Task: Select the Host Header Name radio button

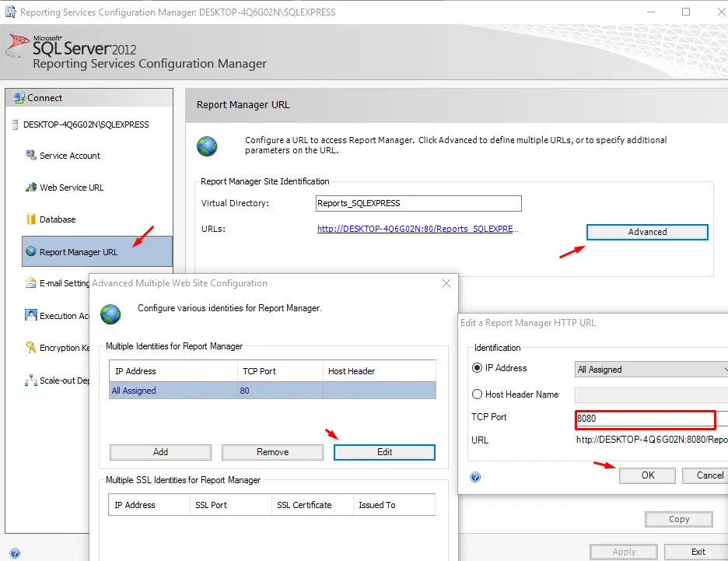Action: 477,394
